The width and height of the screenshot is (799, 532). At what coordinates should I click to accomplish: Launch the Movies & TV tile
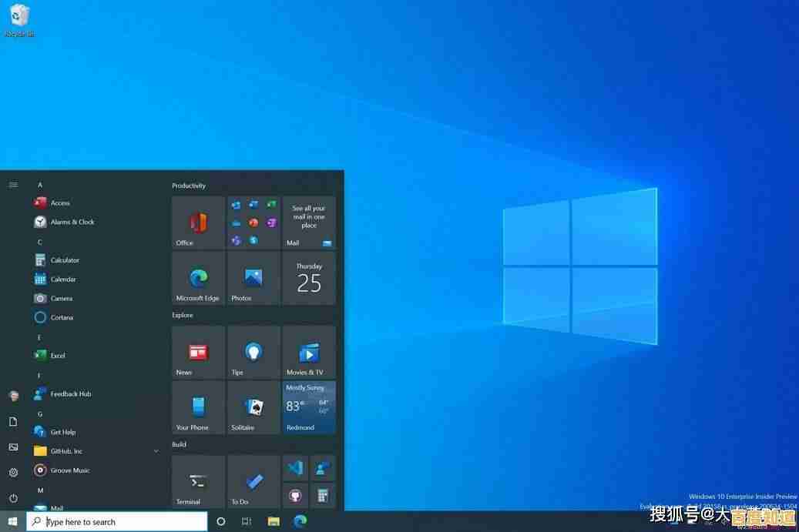point(308,352)
